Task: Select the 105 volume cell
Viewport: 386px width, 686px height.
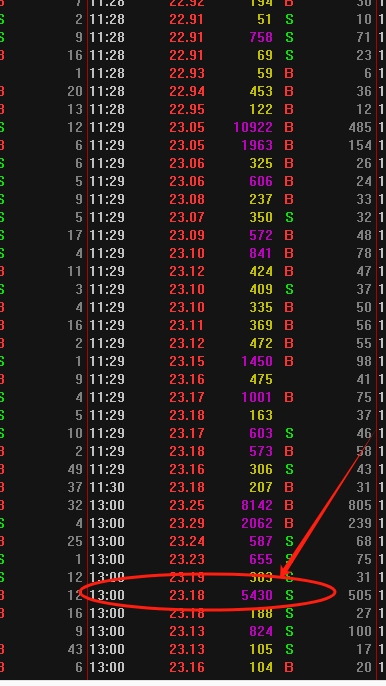Action: 261,649
